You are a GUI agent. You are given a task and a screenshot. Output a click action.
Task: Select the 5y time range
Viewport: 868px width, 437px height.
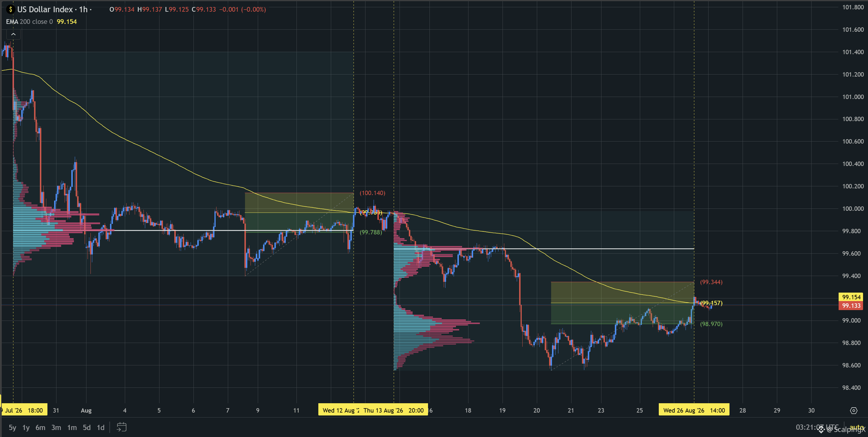tap(13, 428)
